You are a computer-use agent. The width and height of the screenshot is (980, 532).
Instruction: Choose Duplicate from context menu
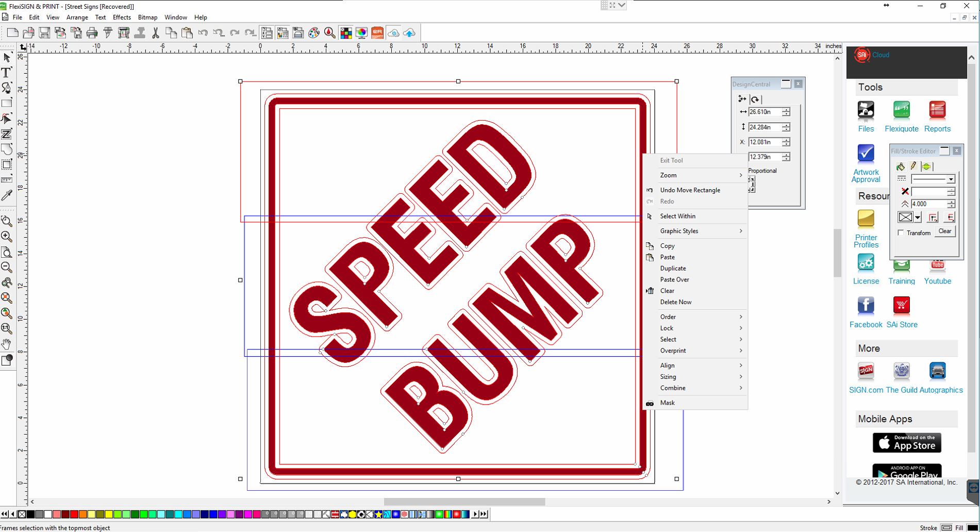pyautogui.click(x=695, y=269)
